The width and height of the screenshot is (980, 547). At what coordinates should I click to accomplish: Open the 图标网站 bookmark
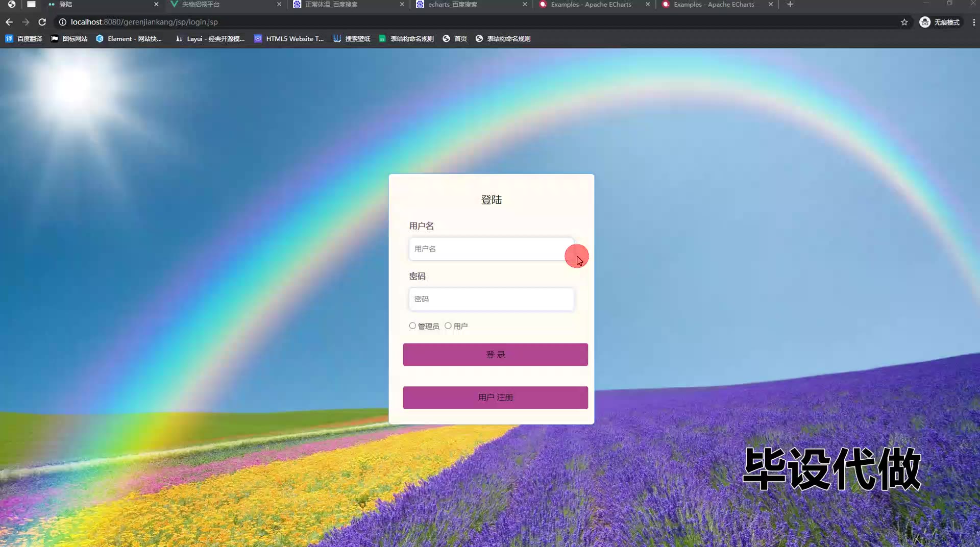click(69, 39)
